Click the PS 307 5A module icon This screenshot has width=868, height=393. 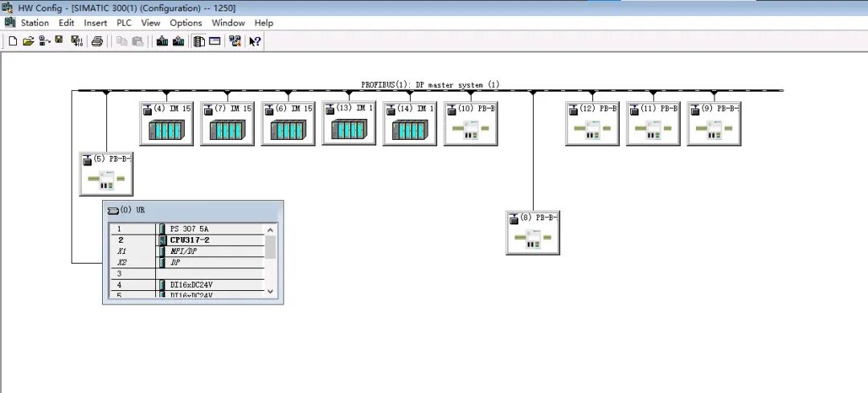pyautogui.click(x=162, y=228)
